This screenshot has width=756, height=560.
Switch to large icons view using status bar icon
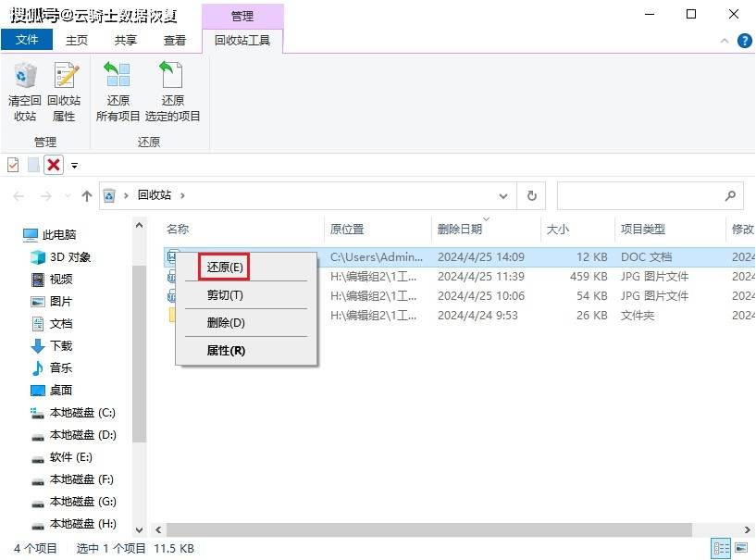741,548
